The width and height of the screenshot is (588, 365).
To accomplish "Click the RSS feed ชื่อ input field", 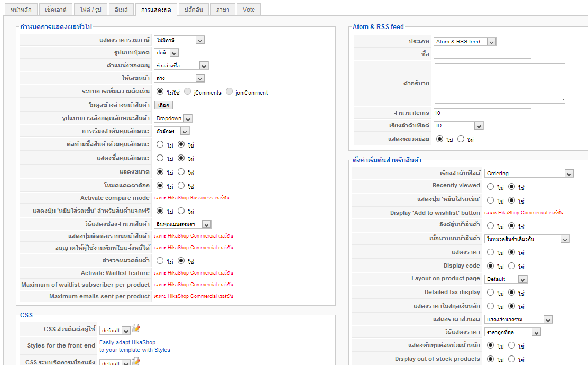I will tap(482, 54).
